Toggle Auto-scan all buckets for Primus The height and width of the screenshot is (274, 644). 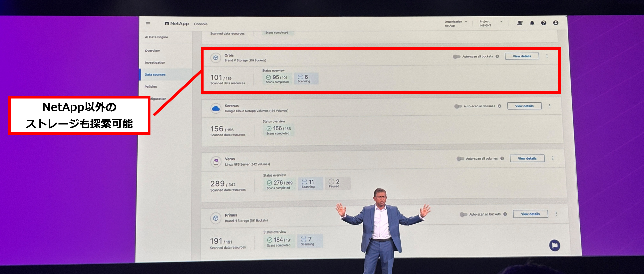463,214
